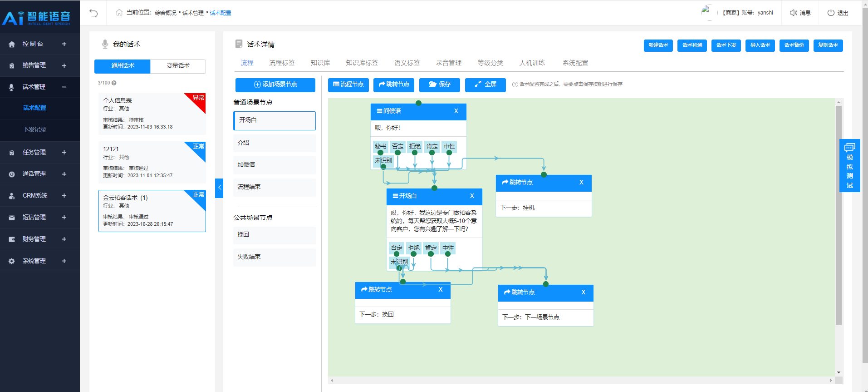The image size is (868, 392).
Task: Click the 销售管理 clipboard icon in sidebar
Action: (12, 65)
